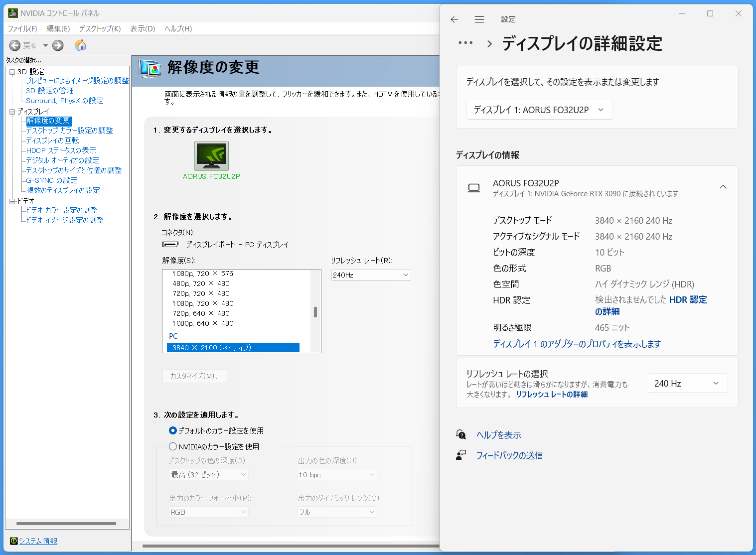
Task: Open the back history dropdown arrow
Action: pos(45,45)
